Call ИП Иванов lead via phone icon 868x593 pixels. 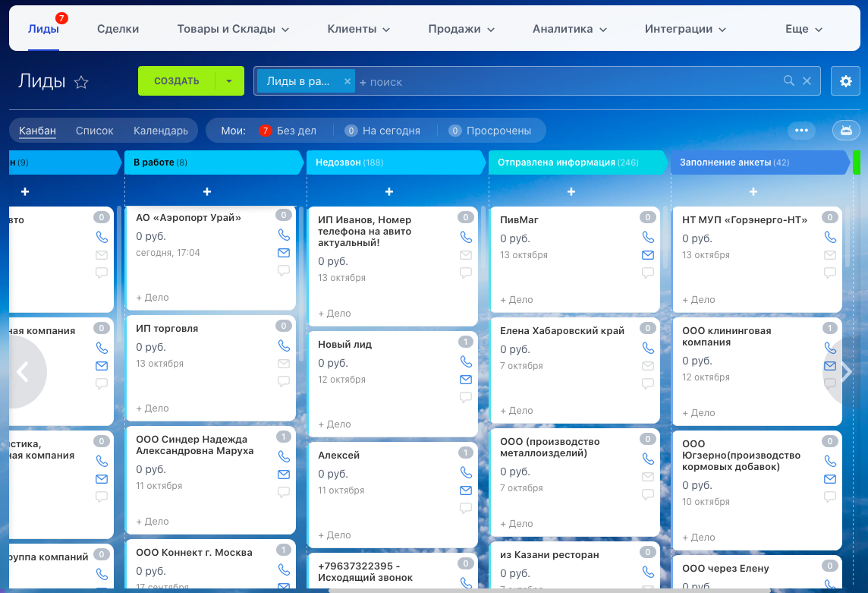[x=466, y=237]
